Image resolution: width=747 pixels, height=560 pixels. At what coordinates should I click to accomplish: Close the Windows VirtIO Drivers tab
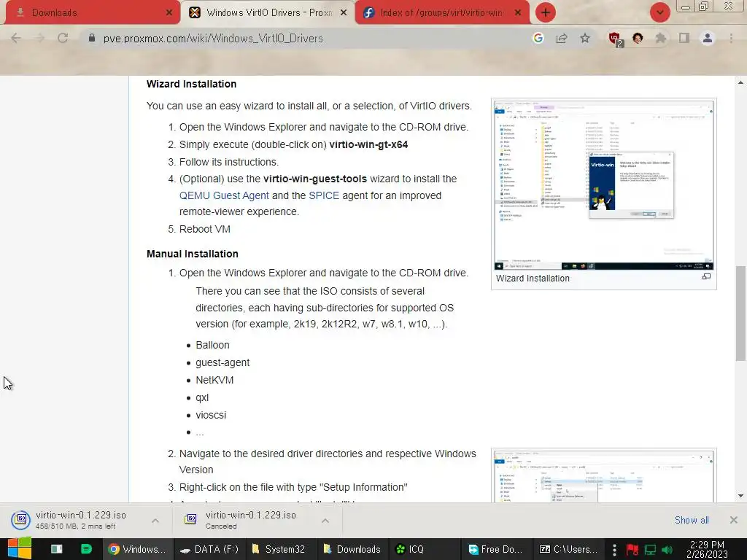344,13
